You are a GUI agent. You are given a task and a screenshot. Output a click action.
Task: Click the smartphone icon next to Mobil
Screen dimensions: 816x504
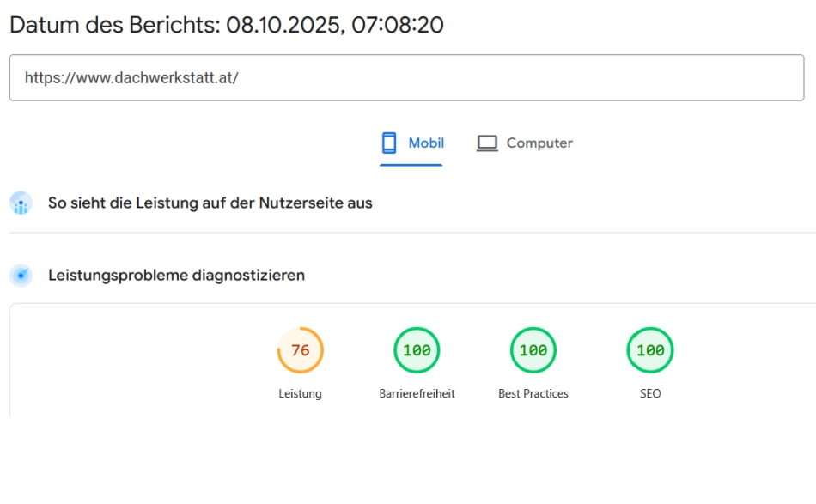point(388,143)
